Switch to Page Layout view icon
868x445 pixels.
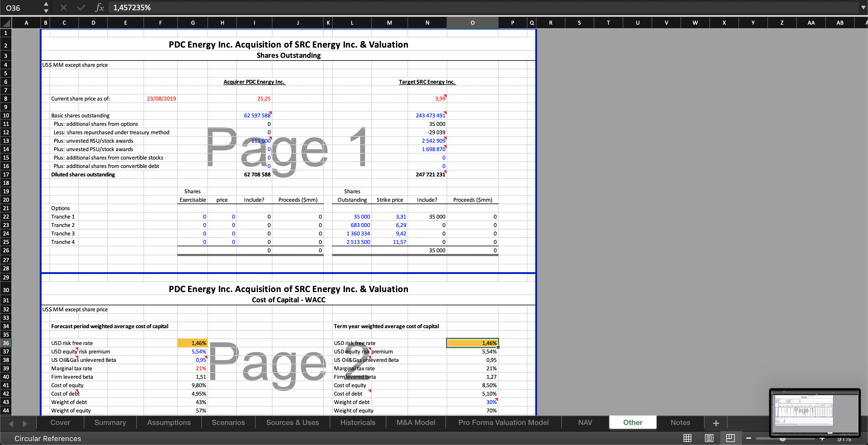point(709,438)
